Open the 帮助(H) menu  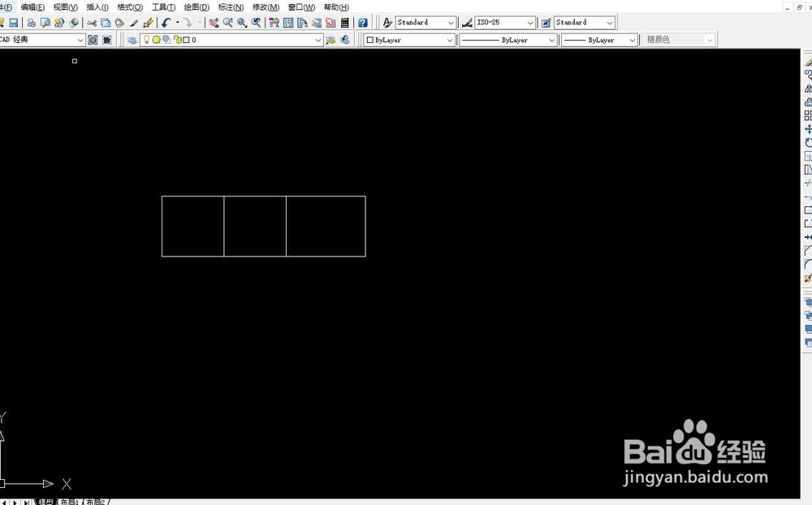[336, 7]
